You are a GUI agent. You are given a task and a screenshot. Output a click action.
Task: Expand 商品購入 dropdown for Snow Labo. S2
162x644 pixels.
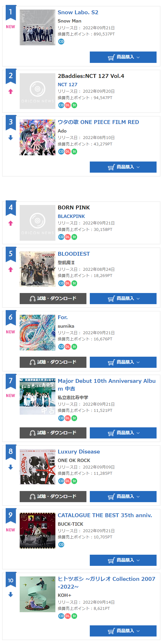[x=123, y=57]
